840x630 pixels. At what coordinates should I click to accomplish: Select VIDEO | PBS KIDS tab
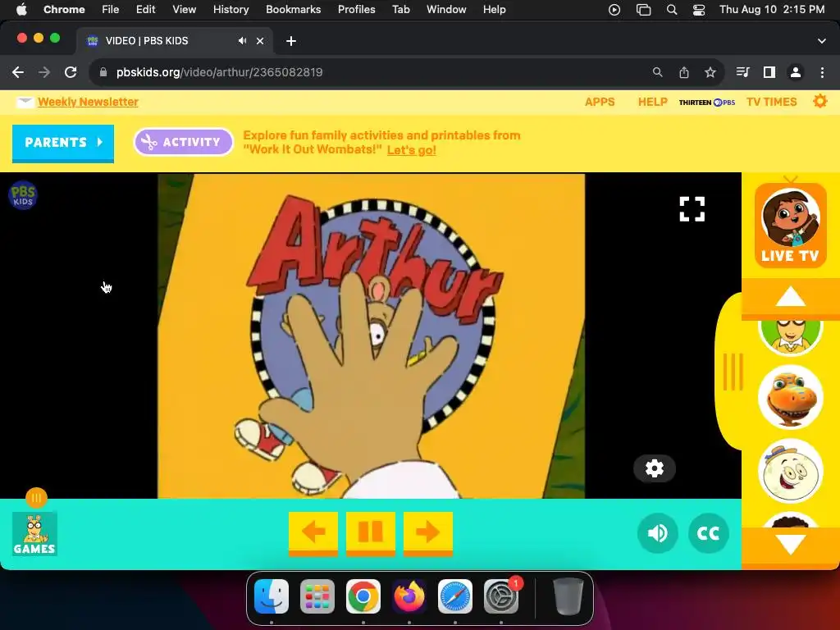point(174,41)
